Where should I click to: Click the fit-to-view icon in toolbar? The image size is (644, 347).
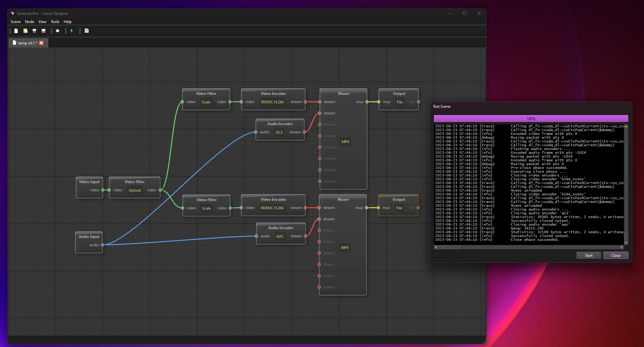[x=57, y=31]
